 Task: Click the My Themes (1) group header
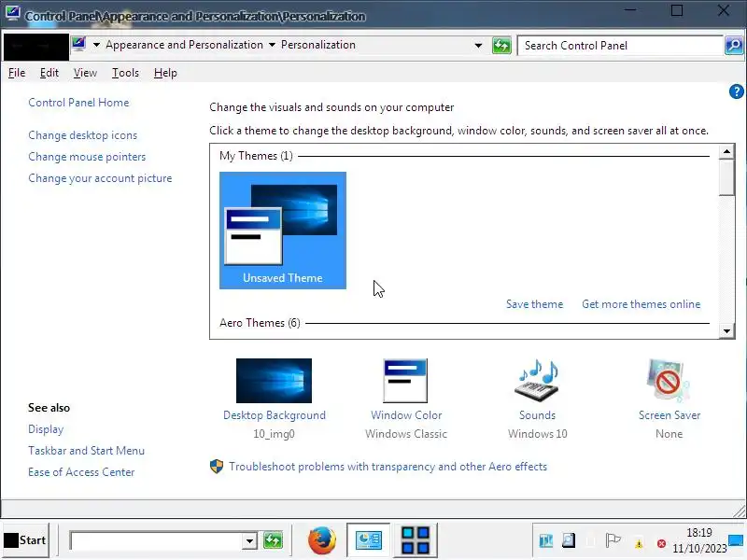[256, 156]
